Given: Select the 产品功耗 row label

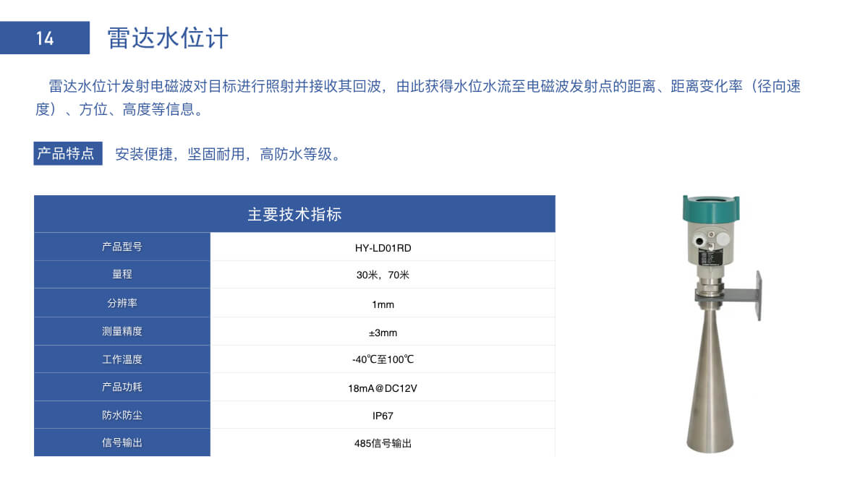Looking at the screenshot, I should pyautogui.click(x=122, y=387).
